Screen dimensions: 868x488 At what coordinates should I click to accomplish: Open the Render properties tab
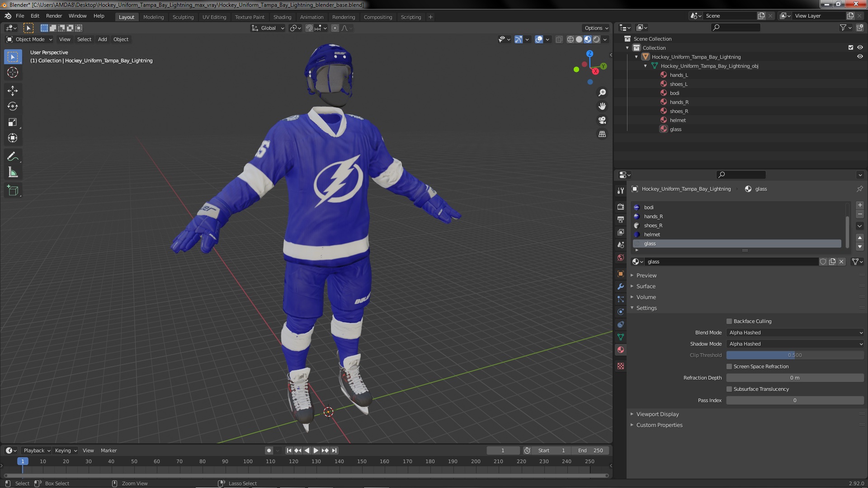[621, 206]
